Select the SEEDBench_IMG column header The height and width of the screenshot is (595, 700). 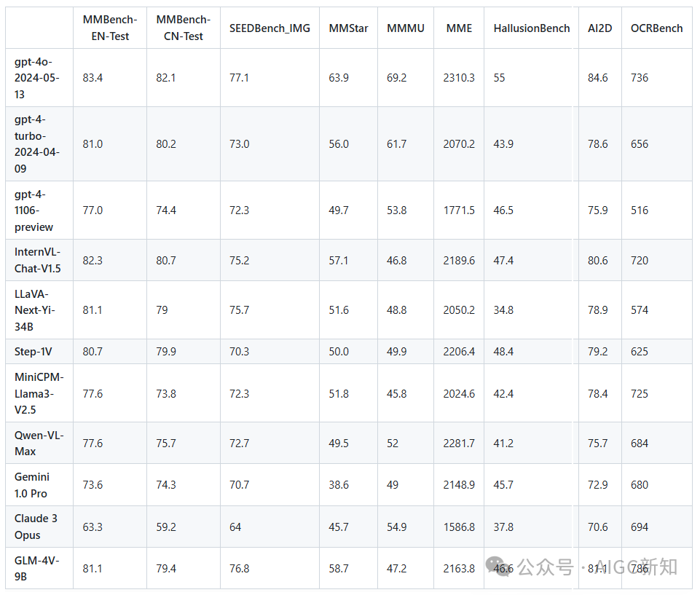(270, 28)
